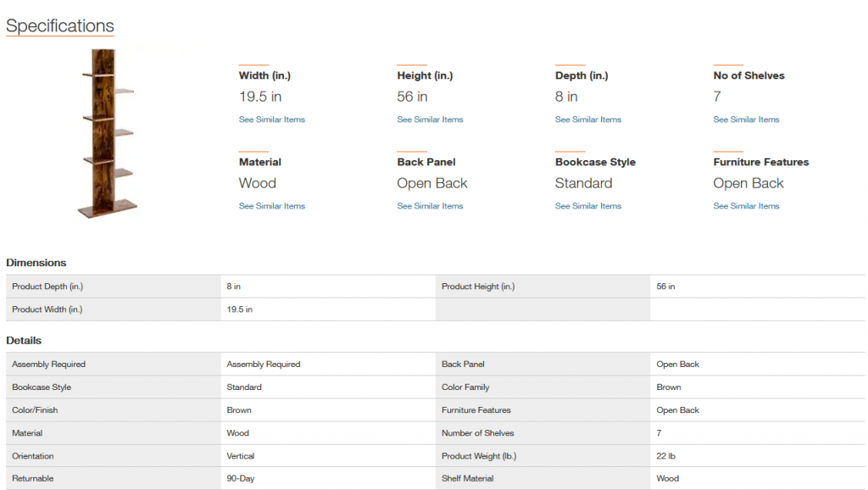This screenshot has width=868, height=490.
Task: Click the 'Vertical' orientation value
Action: 241,456
